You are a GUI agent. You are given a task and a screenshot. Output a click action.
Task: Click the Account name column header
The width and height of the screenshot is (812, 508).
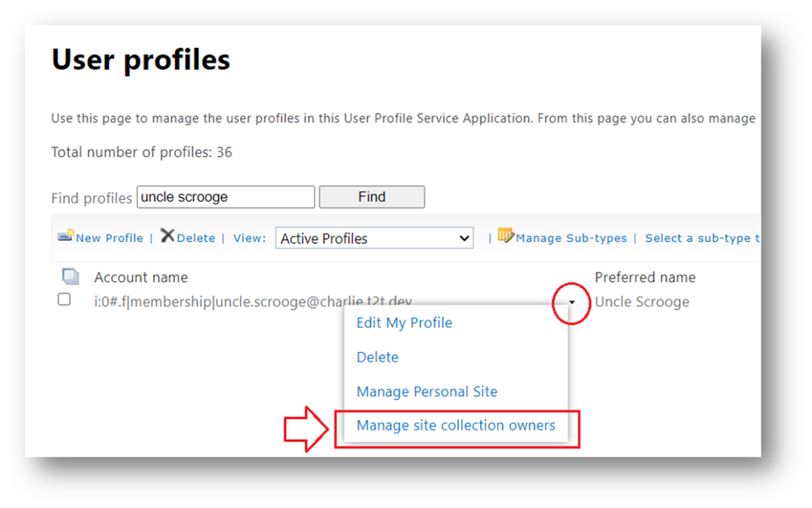[x=140, y=277]
